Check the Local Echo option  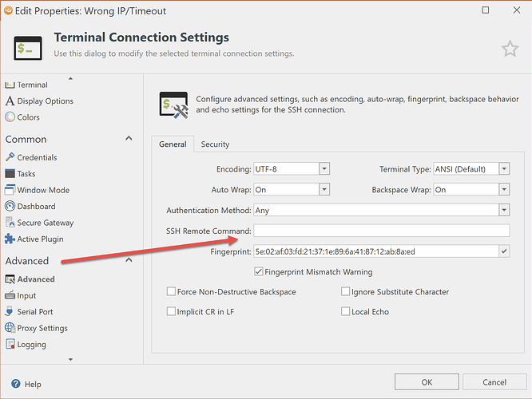[x=346, y=311]
